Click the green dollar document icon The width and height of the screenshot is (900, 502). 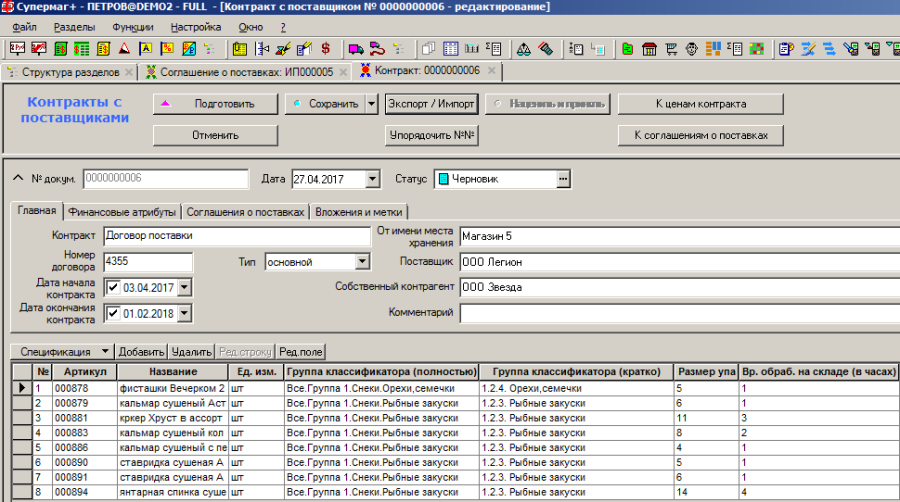pyautogui.click(x=60, y=49)
